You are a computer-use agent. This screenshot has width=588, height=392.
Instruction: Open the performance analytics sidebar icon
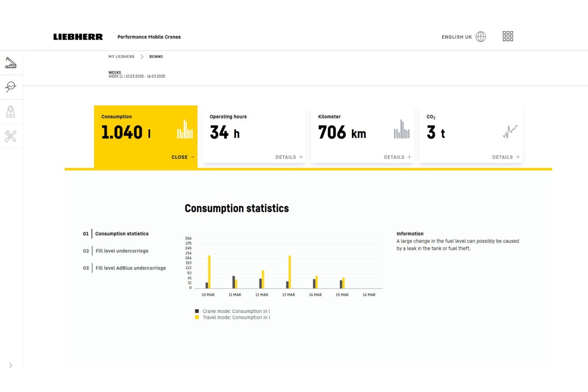pos(11,87)
